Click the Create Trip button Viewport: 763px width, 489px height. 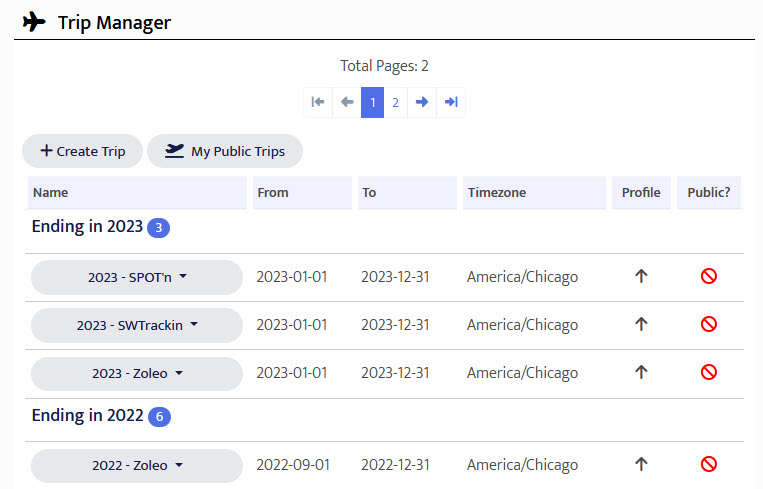(83, 151)
